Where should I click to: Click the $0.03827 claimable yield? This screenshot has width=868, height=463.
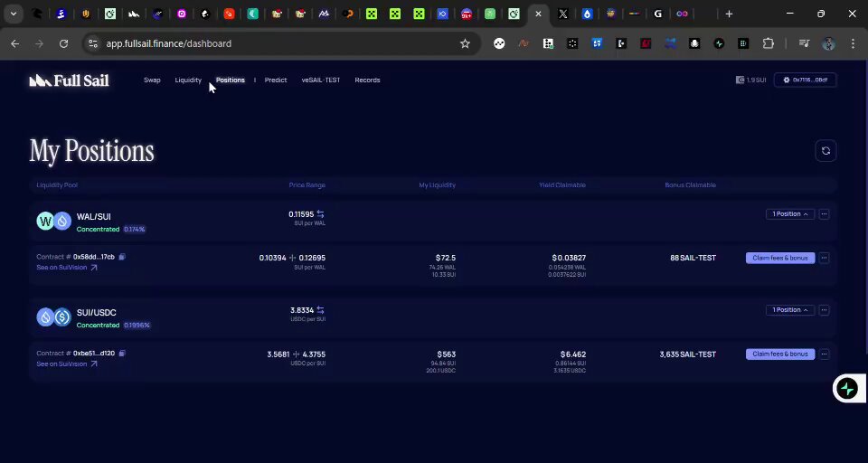tap(569, 258)
